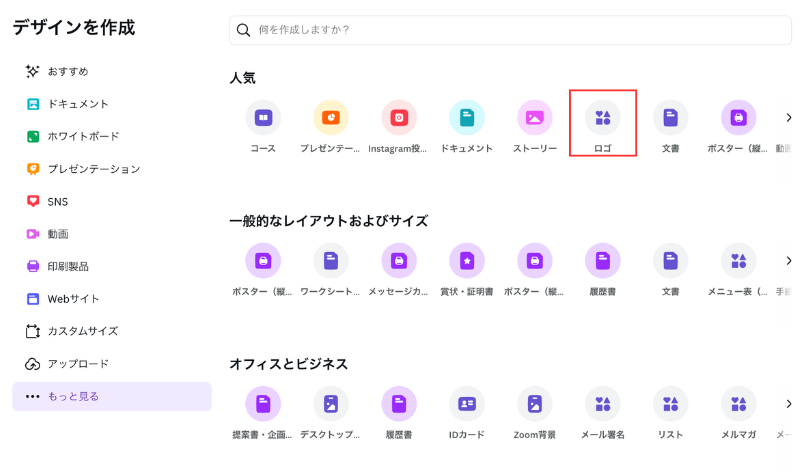Show more オフィスとビジネス items via right arrow
Image resolution: width=800 pixels, height=476 pixels.
tap(788, 404)
